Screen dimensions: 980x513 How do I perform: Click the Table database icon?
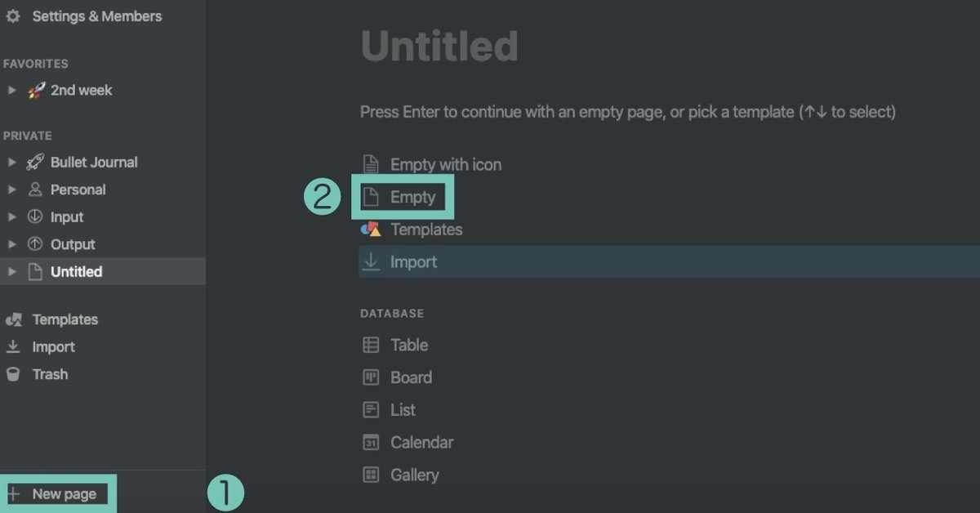371,345
